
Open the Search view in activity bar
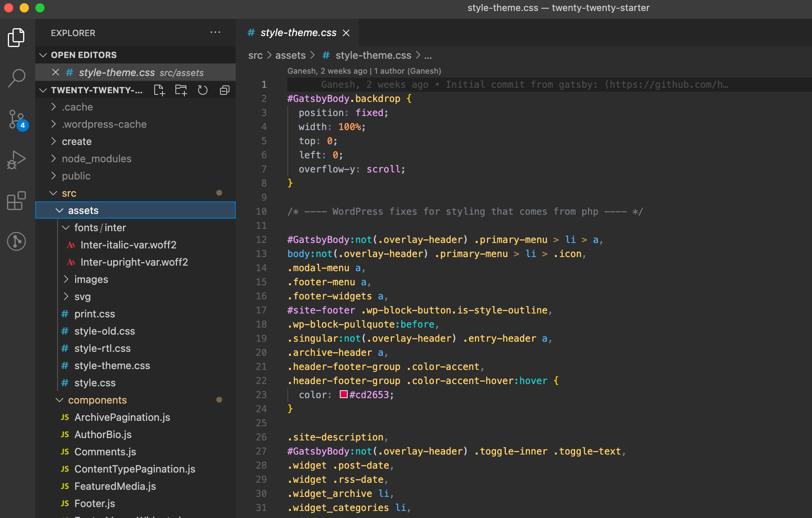coord(16,78)
